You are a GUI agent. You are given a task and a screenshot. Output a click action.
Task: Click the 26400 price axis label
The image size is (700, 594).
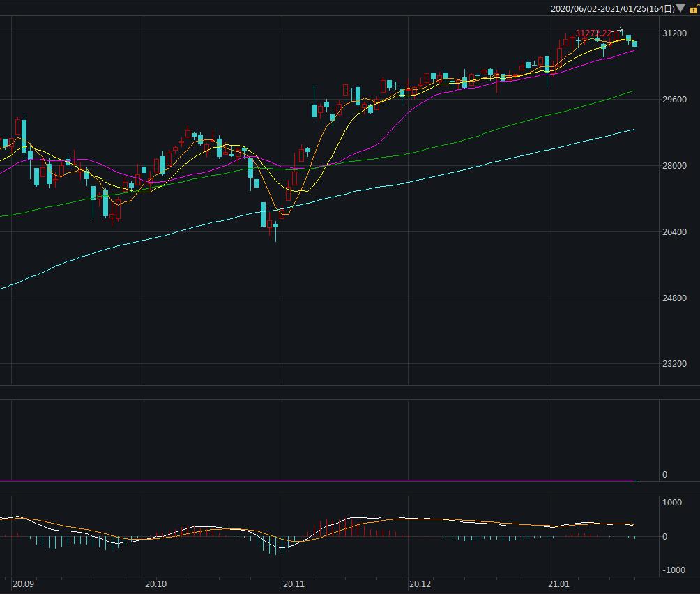pyautogui.click(x=674, y=231)
